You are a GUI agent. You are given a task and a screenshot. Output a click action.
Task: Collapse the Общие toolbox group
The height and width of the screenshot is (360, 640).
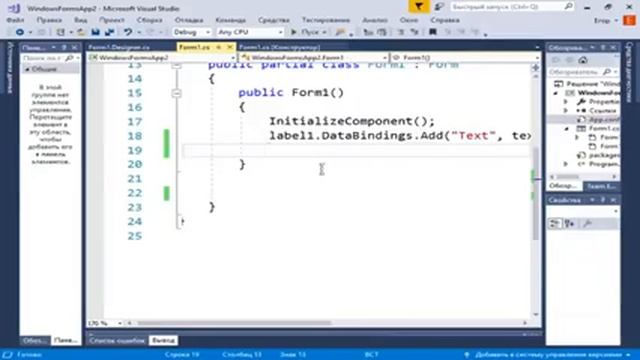coord(27,69)
